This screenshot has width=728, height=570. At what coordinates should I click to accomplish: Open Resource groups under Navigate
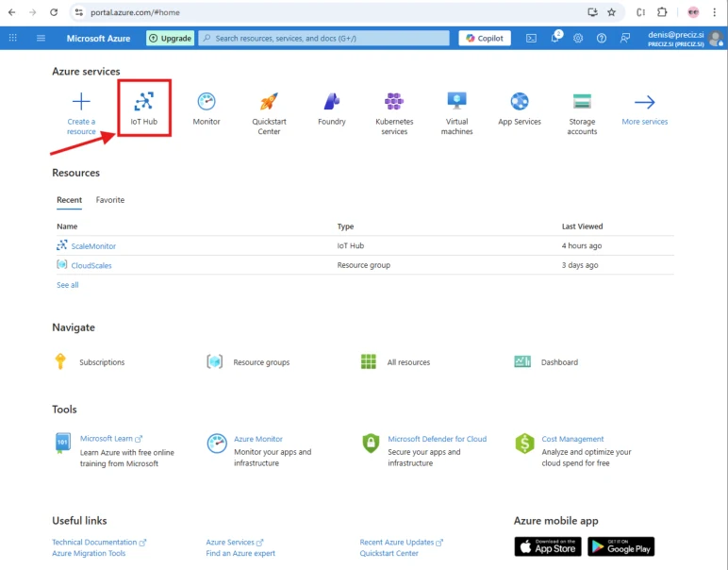click(x=248, y=361)
